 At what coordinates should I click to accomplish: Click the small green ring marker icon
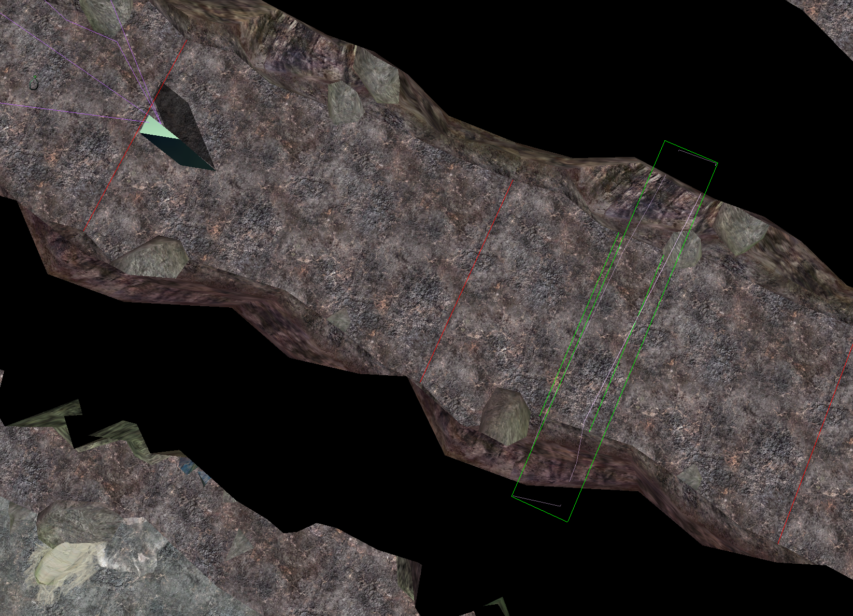[x=34, y=83]
